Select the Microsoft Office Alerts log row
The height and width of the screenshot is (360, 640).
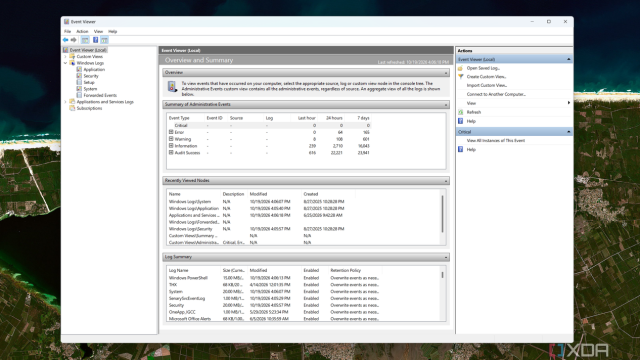coord(274,318)
